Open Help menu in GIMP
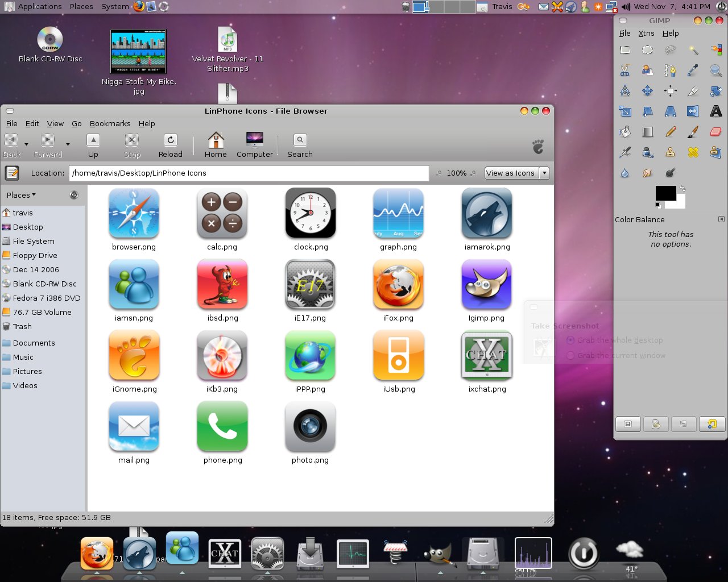 point(671,33)
